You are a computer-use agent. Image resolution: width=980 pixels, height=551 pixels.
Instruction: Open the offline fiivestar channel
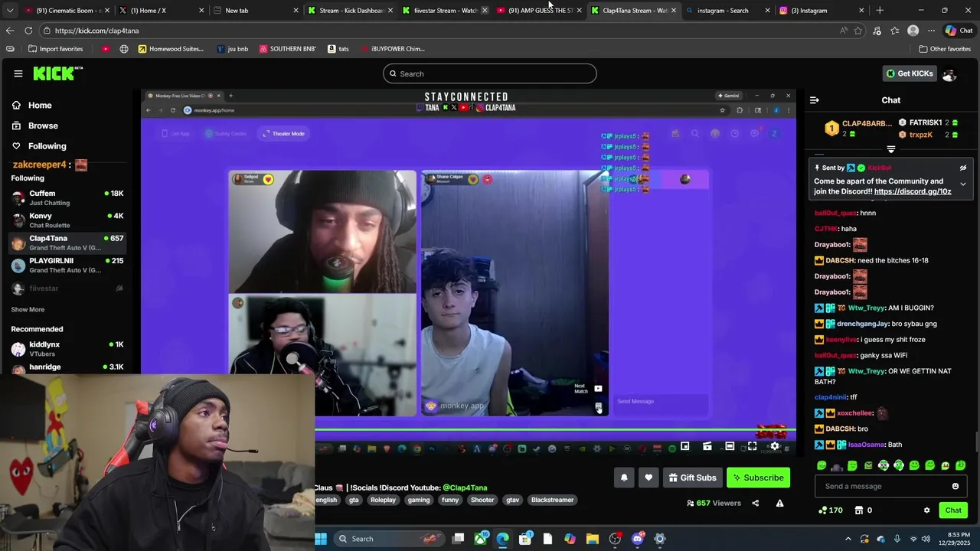point(67,289)
